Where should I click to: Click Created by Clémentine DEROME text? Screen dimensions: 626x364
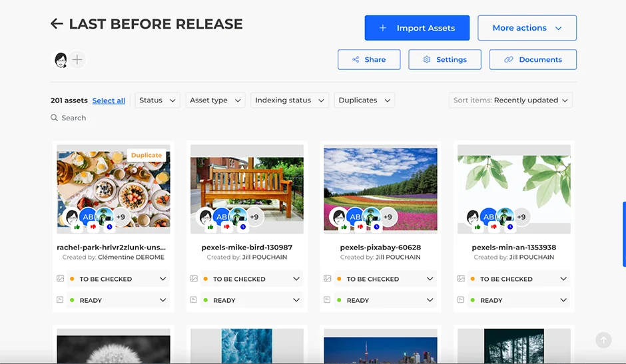point(113,257)
